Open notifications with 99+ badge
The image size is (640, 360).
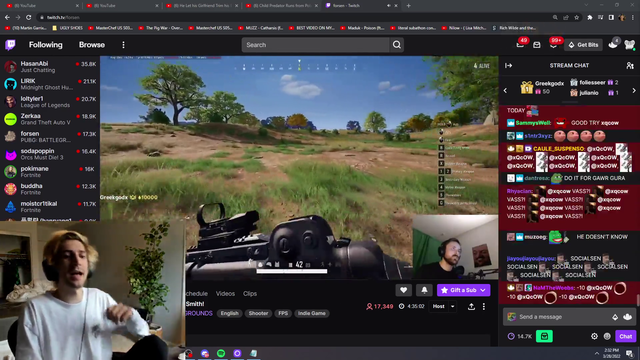[x=553, y=45]
